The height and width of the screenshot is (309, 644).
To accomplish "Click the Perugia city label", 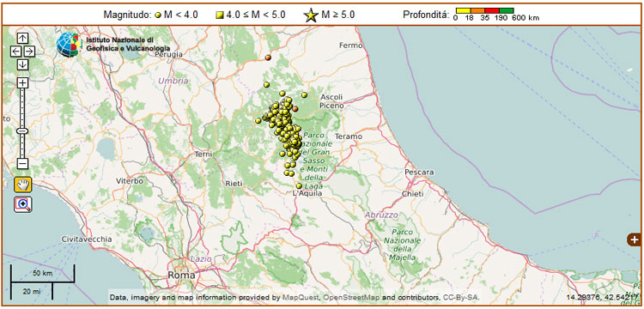I will pos(169,54).
